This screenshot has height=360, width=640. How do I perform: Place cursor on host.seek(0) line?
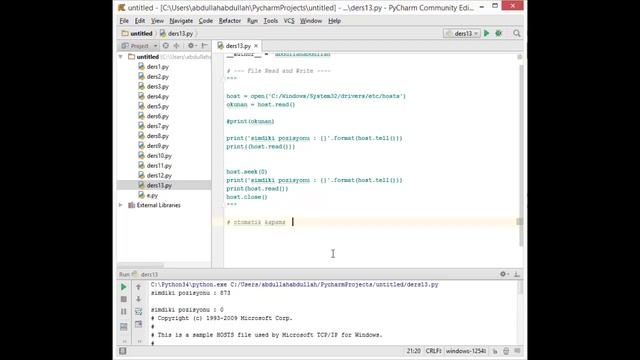[247, 172]
